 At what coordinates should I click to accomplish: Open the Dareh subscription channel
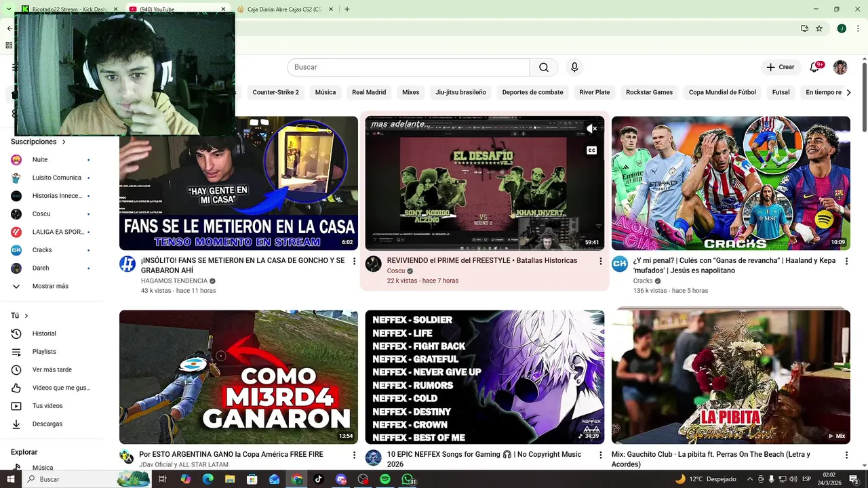52,268
